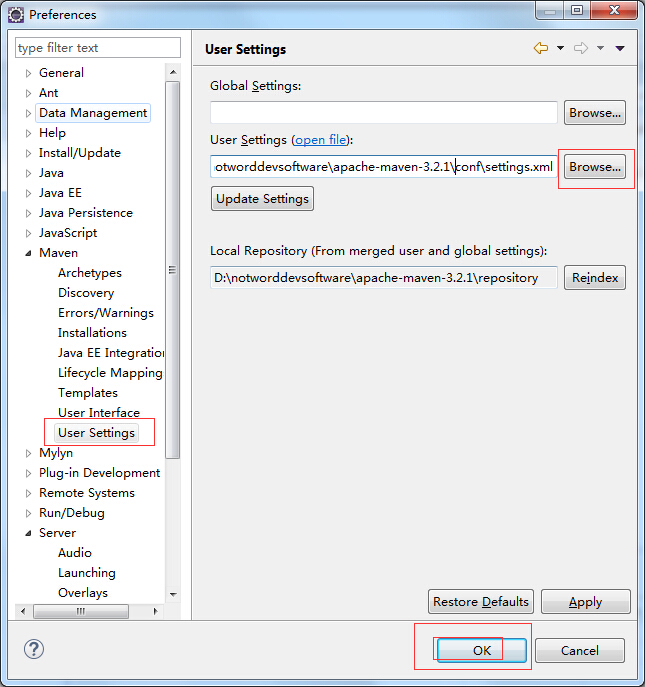Click the Apply button
This screenshot has width=645, height=687.
pyautogui.click(x=585, y=602)
